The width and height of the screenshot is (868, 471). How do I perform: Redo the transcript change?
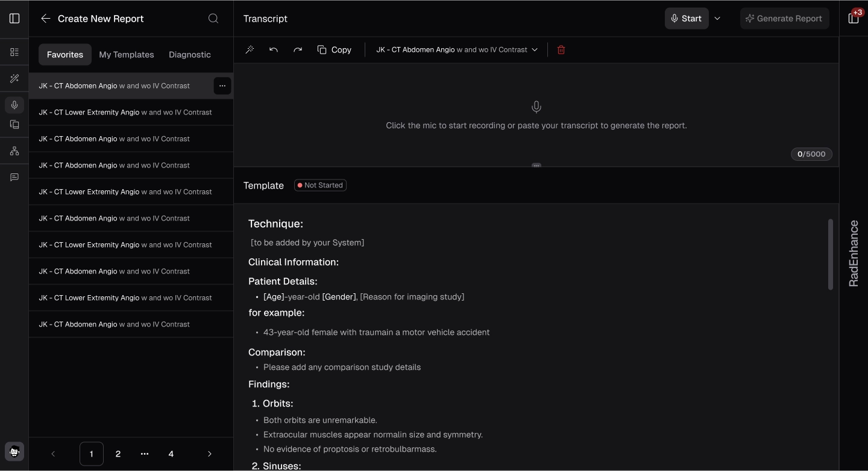point(298,50)
